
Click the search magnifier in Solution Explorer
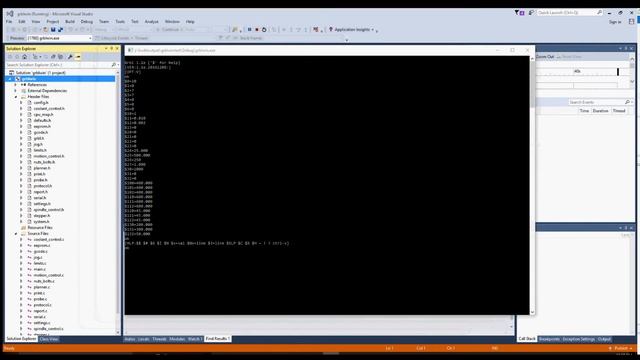pyautogui.click(x=113, y=64)
